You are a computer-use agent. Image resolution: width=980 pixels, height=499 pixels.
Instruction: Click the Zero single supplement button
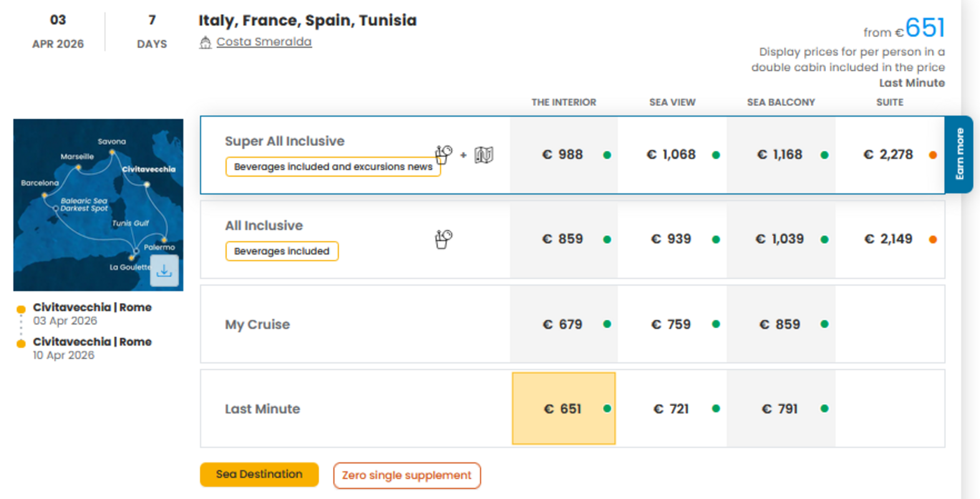coord(407,475)
